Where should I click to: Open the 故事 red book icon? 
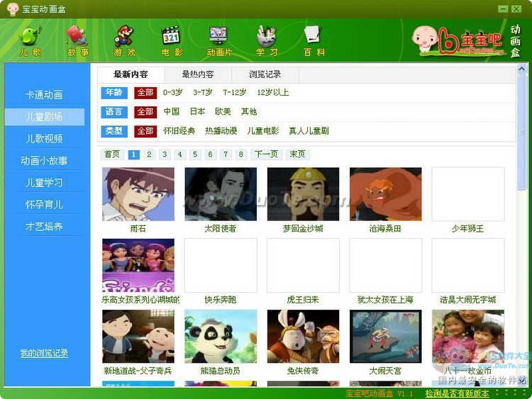click(77, 36)
